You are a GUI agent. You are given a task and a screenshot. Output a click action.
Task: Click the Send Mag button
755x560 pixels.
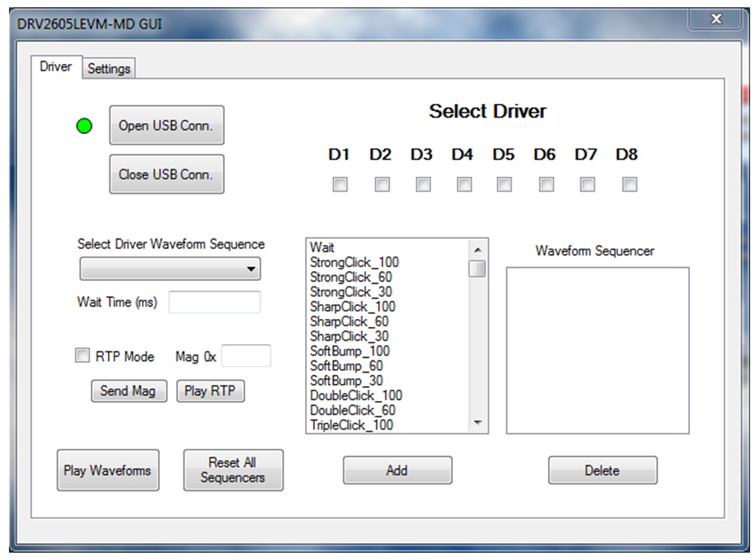pos(129,391)
